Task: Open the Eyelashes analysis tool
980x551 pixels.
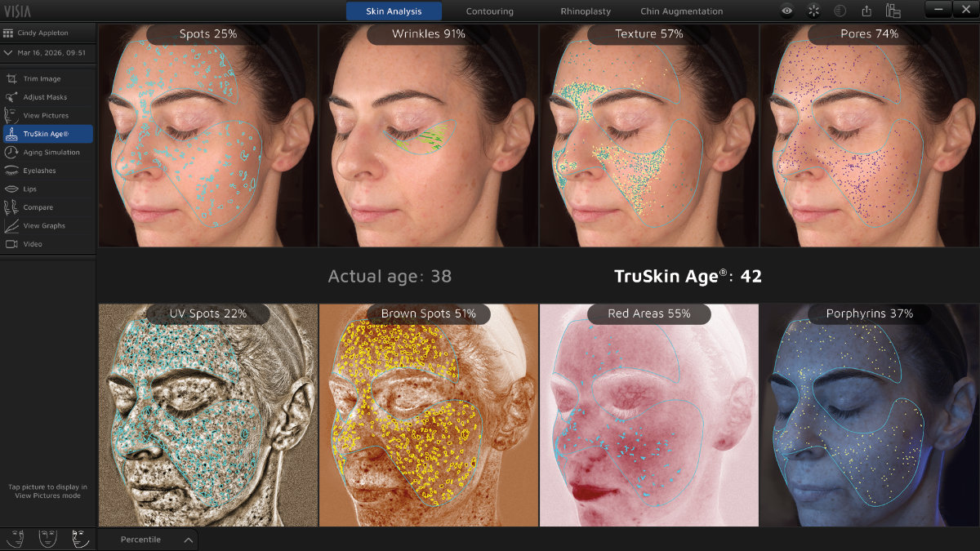Action: pos(47,171)
